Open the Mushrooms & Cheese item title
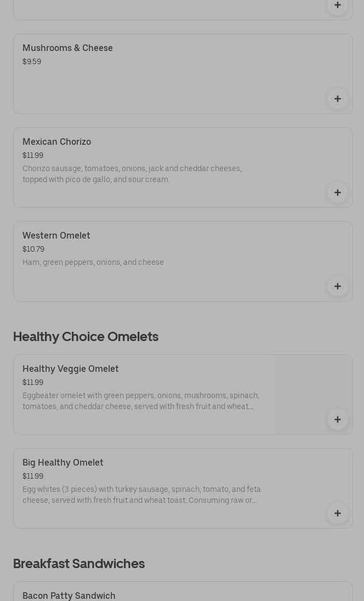The width and height of the screenshot is (364, 601). (67, 48)
